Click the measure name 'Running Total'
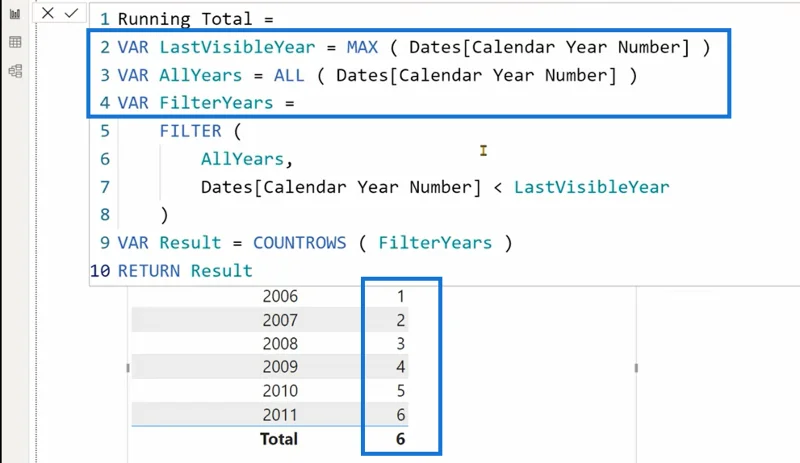 click(185, 19)
